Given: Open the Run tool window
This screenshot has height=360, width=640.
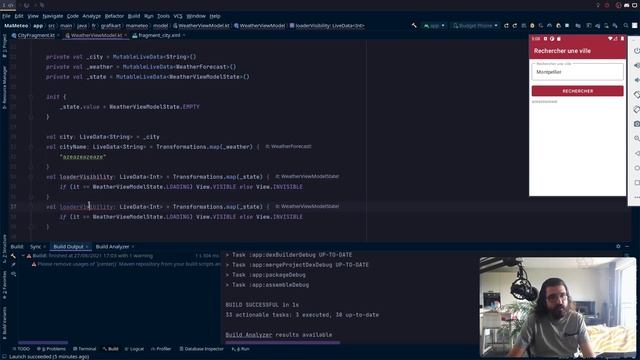Looking at the screenshot, I should [x=241, y=349].
